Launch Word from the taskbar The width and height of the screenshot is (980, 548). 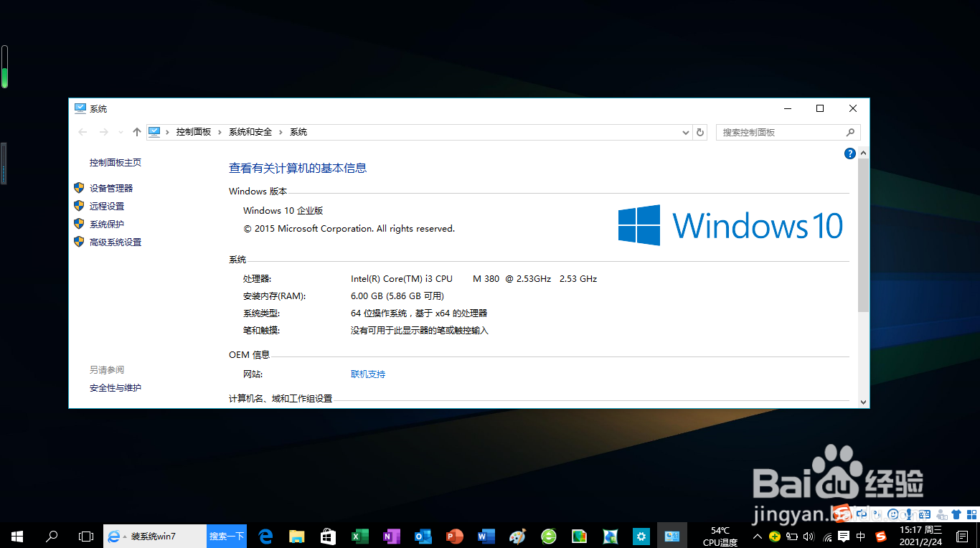(486, 536)
